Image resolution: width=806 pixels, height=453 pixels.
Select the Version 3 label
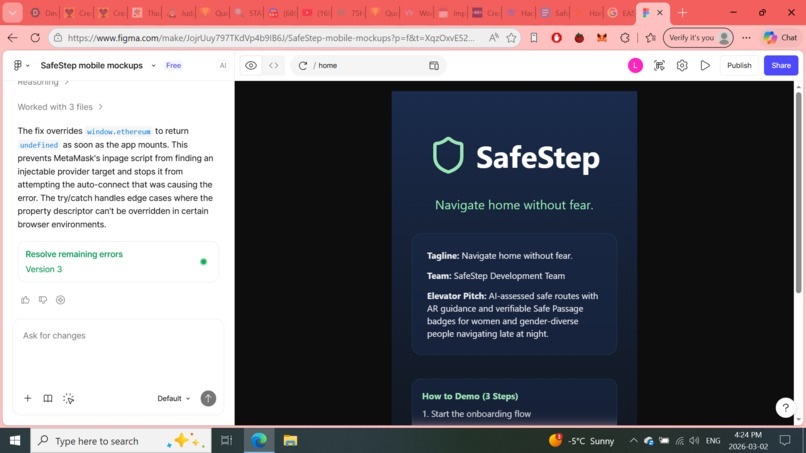[44, 269]
